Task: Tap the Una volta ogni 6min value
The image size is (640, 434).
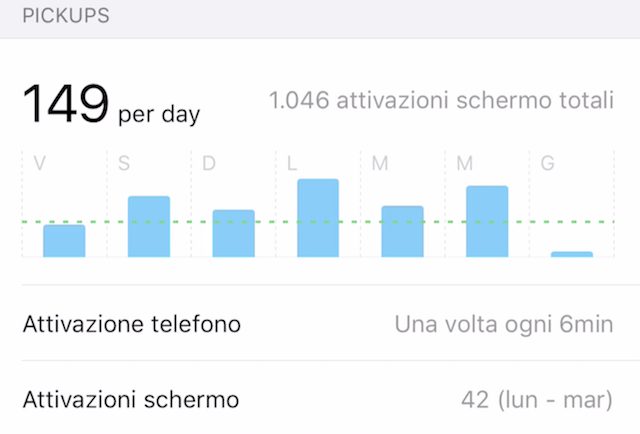Action: tap(504, 325)
